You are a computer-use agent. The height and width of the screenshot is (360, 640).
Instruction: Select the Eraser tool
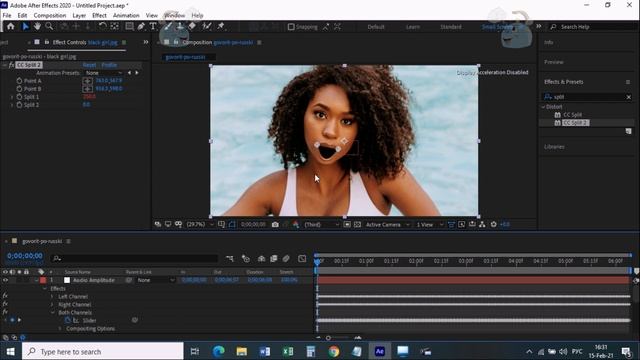192,26
